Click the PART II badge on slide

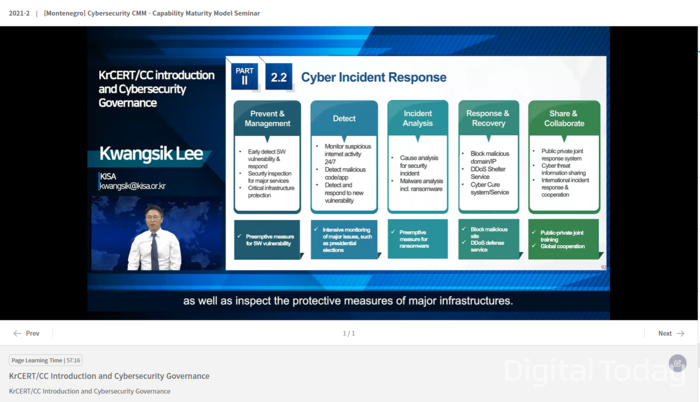(x=244, y=76)
